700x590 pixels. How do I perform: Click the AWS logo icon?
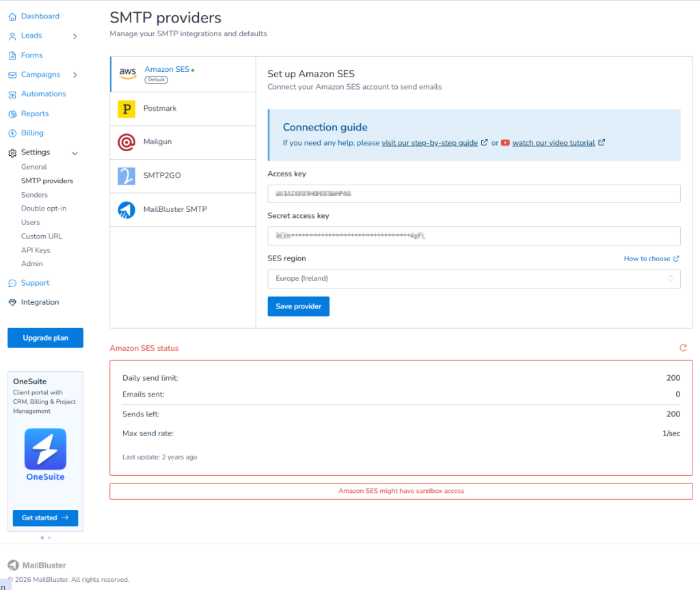(128, 73)
